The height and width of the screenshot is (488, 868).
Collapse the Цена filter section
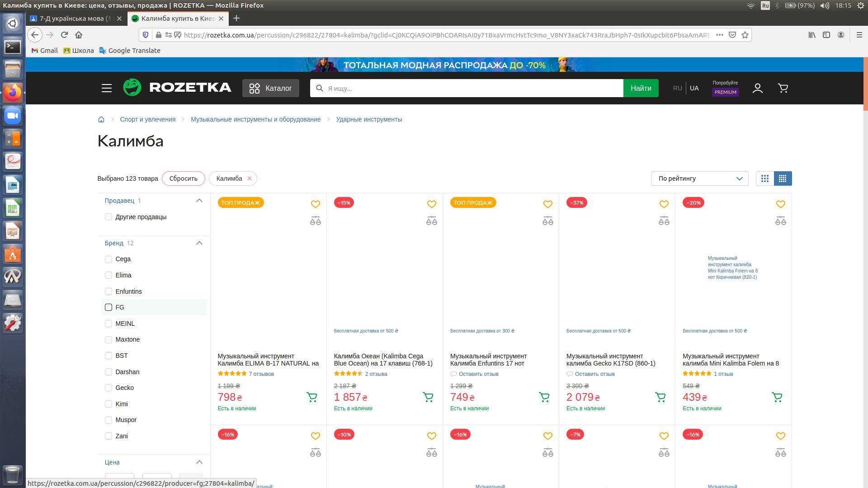coord(199,462)
